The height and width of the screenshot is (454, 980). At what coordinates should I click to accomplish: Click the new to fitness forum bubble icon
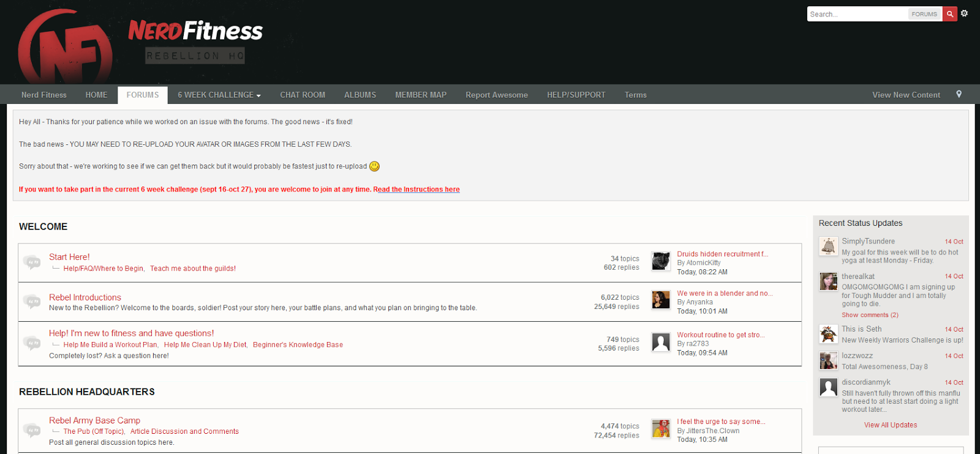click(x=32, y=343)
